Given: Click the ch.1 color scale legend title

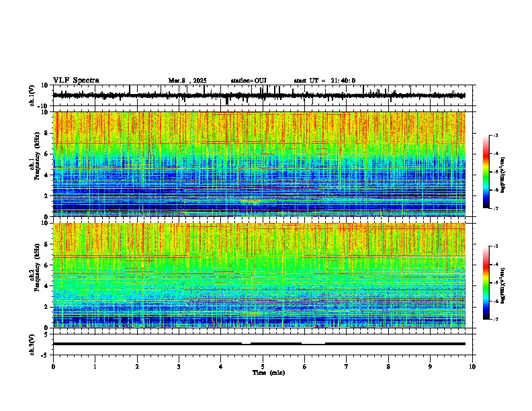Looking at the screenshot, I should click(503, 175).
